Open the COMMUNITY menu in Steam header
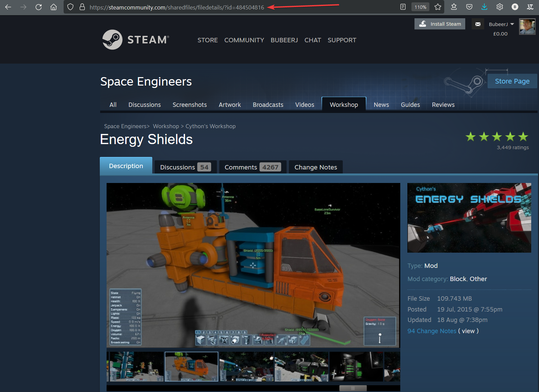The image size is (539, 392). click(244, 40)
